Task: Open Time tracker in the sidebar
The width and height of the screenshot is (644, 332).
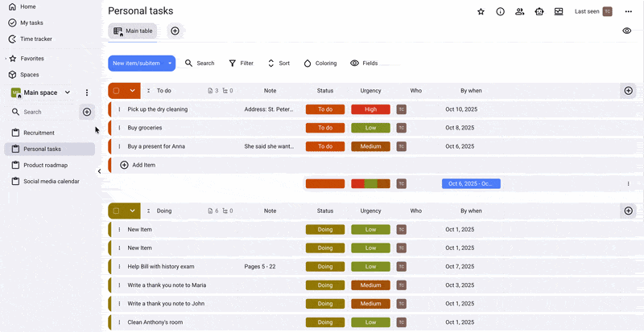Action: (31, 39)
